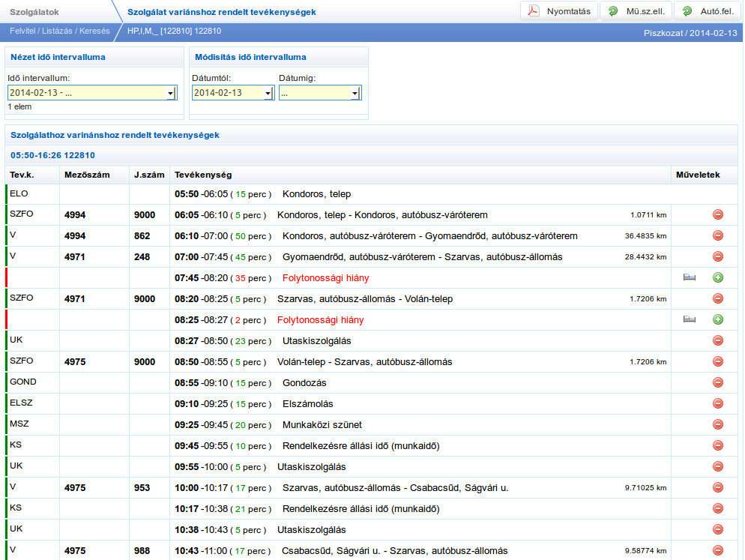Remove the 08:55 Gondozás row
Viewport: 745px width, 560px height.
click(x=718, y=382)
